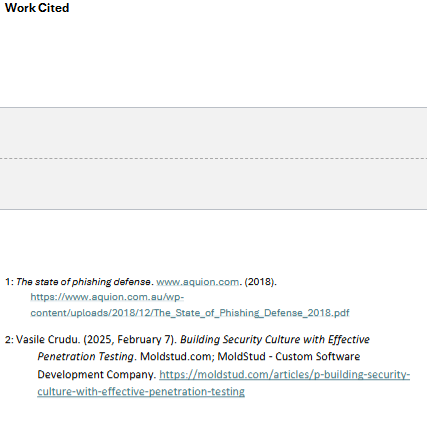427x421 pixels.
Task: Click the blank area below the Work Cited heading
Action: coord(213,60)
